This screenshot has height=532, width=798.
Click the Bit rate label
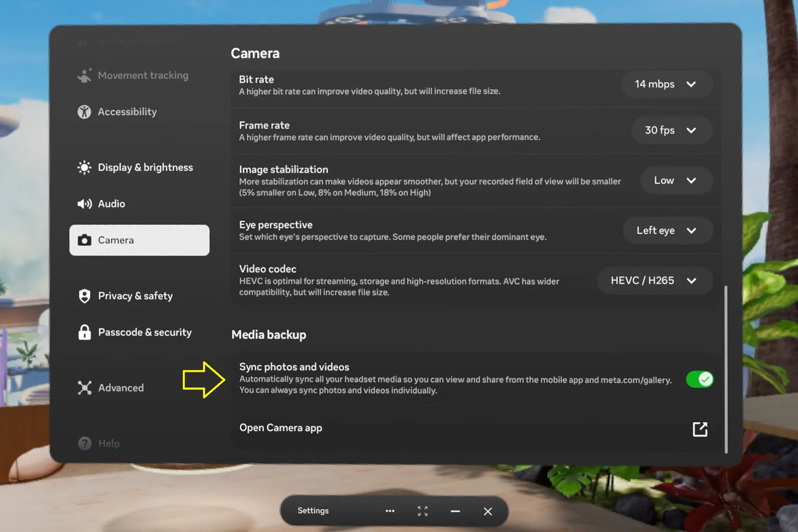[x=256, y=79]
